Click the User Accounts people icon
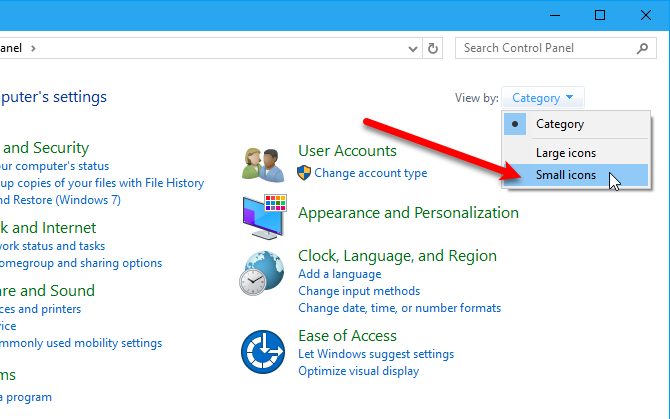Viewport: 670px width, 419px height. pos(263,164)
